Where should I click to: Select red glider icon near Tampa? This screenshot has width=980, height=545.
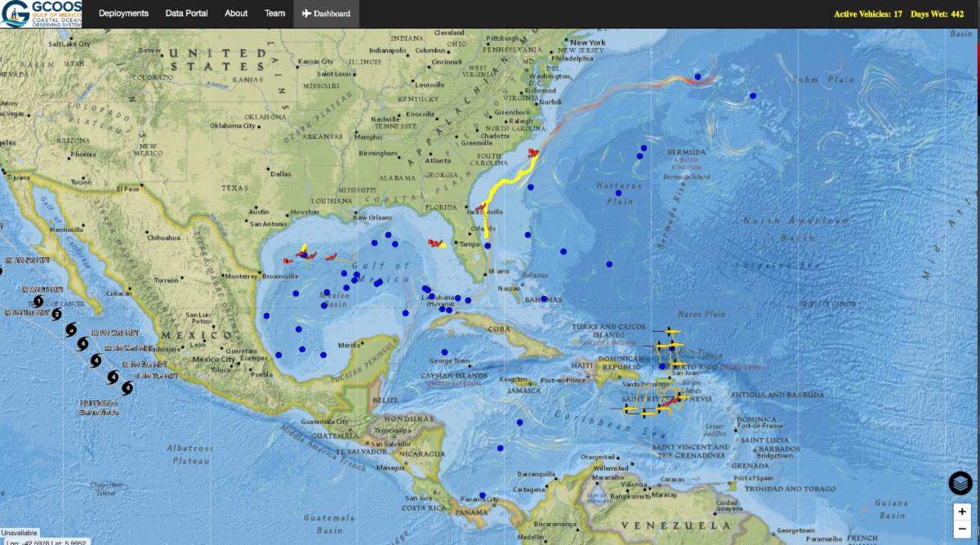pyautogui.click(x=435, y=243)
